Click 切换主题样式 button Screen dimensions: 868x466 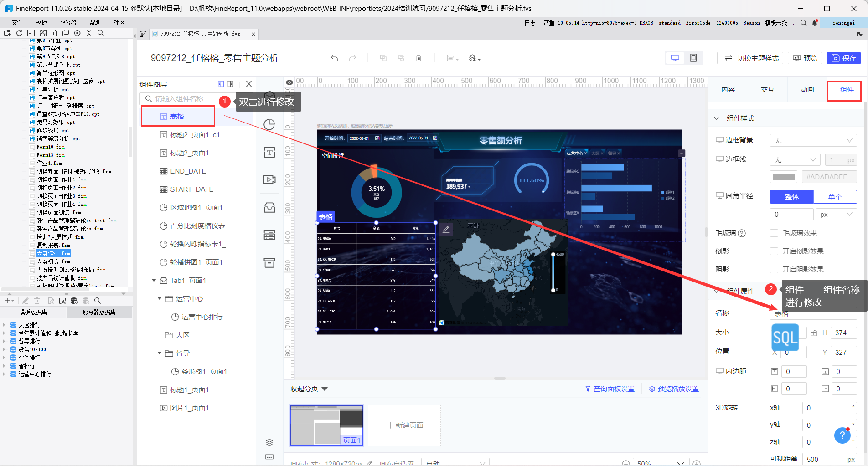click(750, 58)
